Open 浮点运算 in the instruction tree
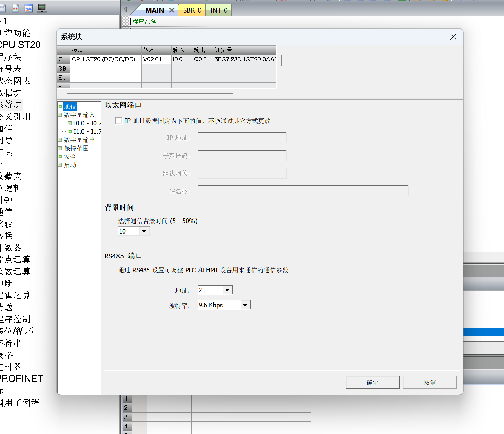Image resolution: width=504 pixels, height=434 pixels. coord(15,259)
